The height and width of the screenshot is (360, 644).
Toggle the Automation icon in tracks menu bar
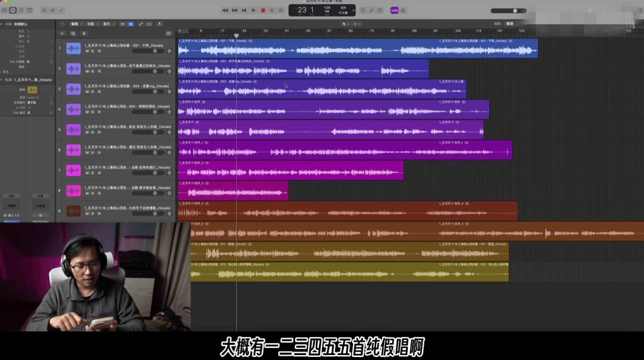(141, 24)
